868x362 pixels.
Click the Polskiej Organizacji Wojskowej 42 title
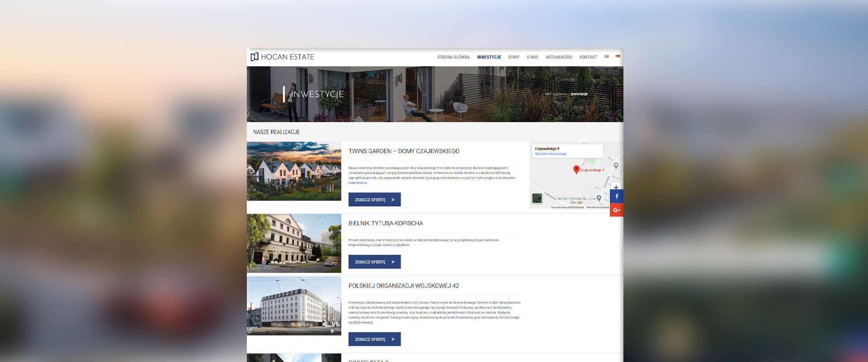(404, 286)
